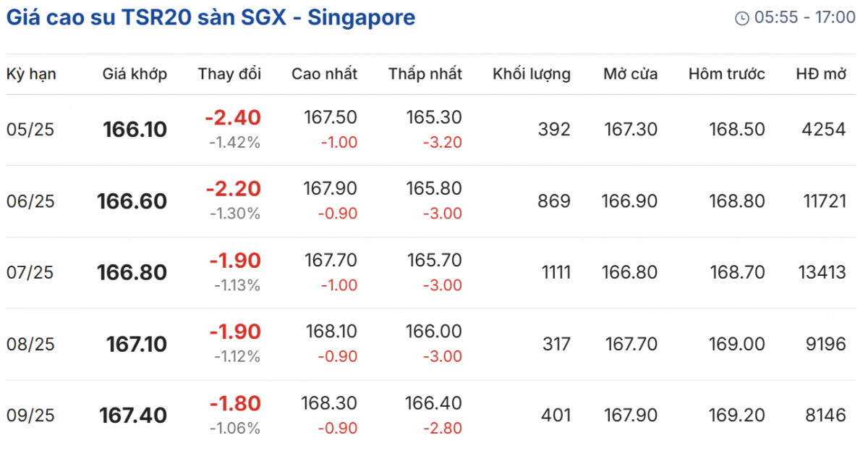Click the Thay đổi column header
The image size is (868, 451).
point(229,74)
